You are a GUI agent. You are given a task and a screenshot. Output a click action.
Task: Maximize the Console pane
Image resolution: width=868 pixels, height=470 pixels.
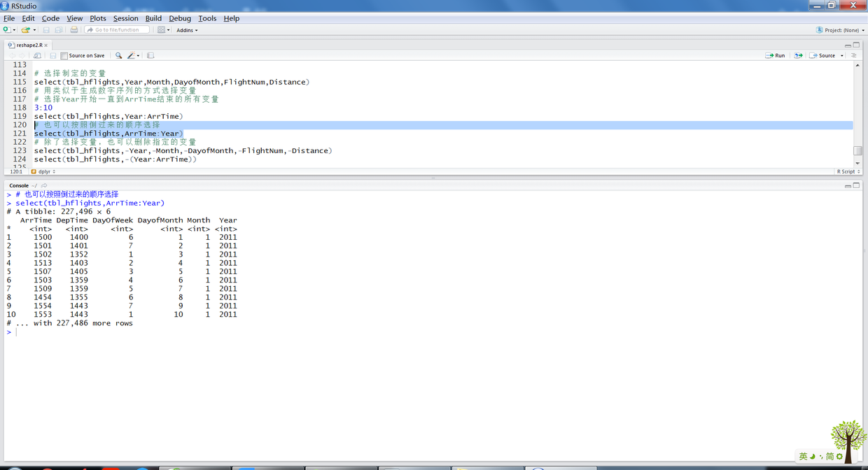pos(856,185)
